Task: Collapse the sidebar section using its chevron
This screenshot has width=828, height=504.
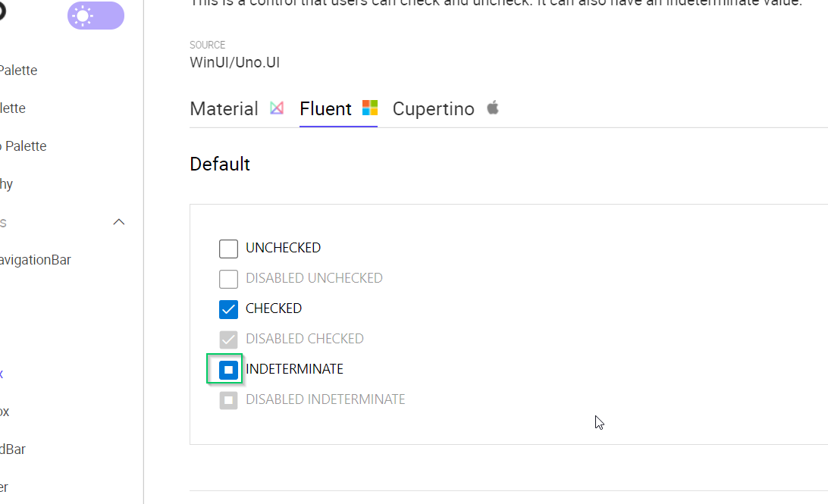Action: click(118, 221)
